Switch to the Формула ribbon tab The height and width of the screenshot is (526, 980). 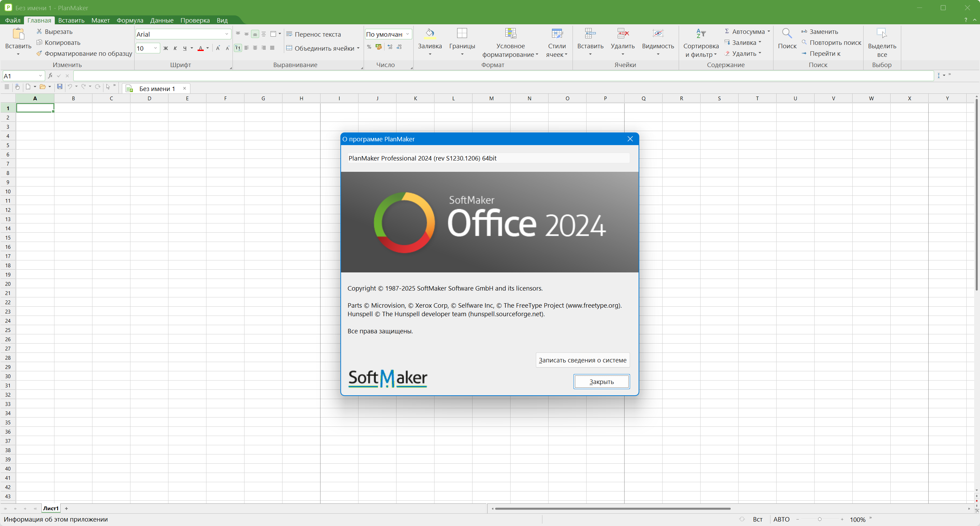point(130,21)
